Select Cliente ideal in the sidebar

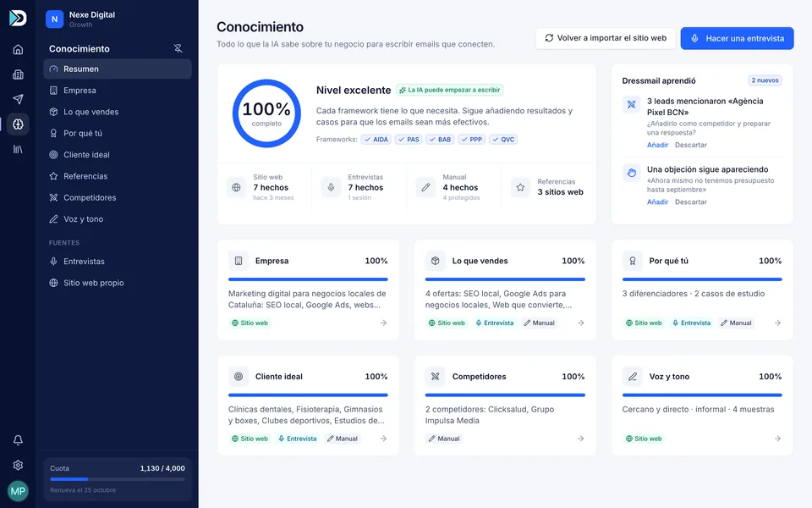tap(118, 154)
